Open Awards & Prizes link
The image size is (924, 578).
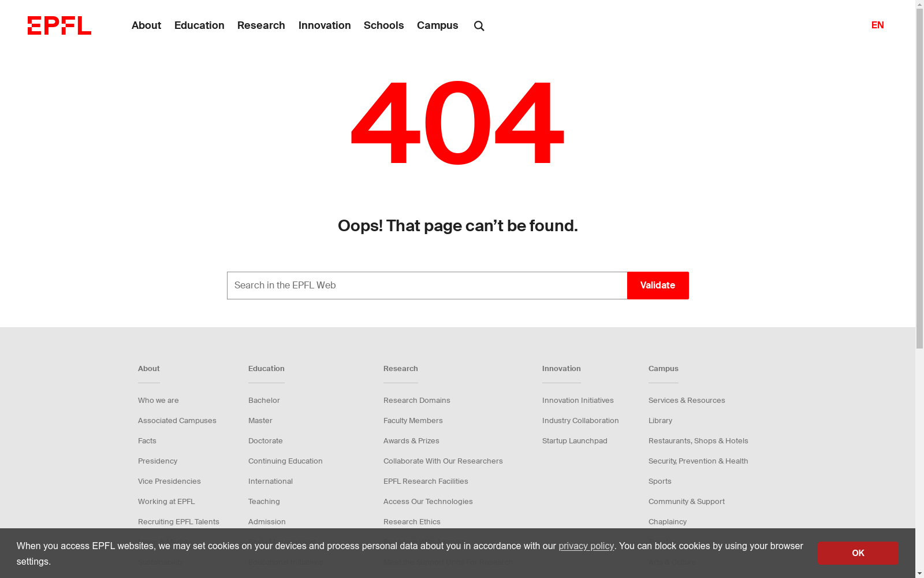(411, 441)
